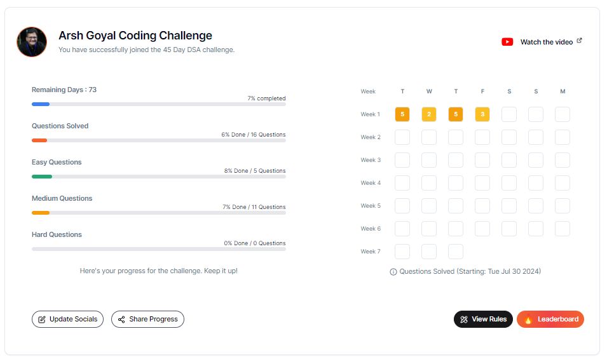Click the Update Socials pencil icon
The width and height of the screenshot is (607, 364).
42,320
